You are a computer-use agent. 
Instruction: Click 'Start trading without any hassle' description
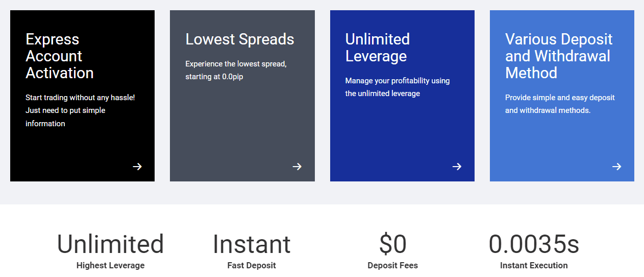pos(80,110)
